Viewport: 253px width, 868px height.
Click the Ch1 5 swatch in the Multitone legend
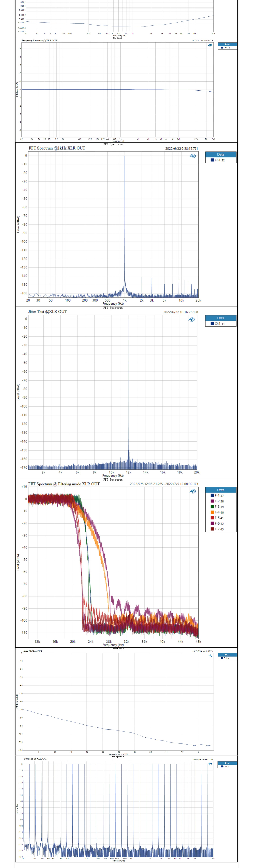(222, 766)
